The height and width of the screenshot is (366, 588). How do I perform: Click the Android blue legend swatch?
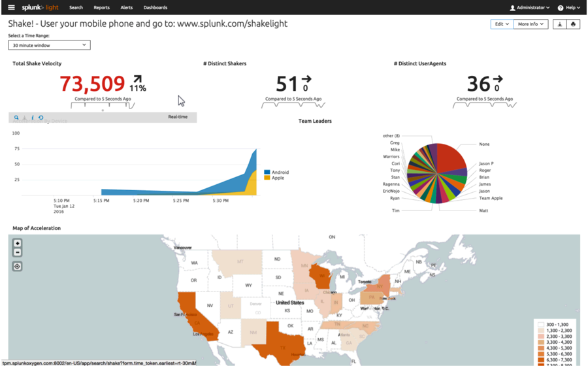267,172
